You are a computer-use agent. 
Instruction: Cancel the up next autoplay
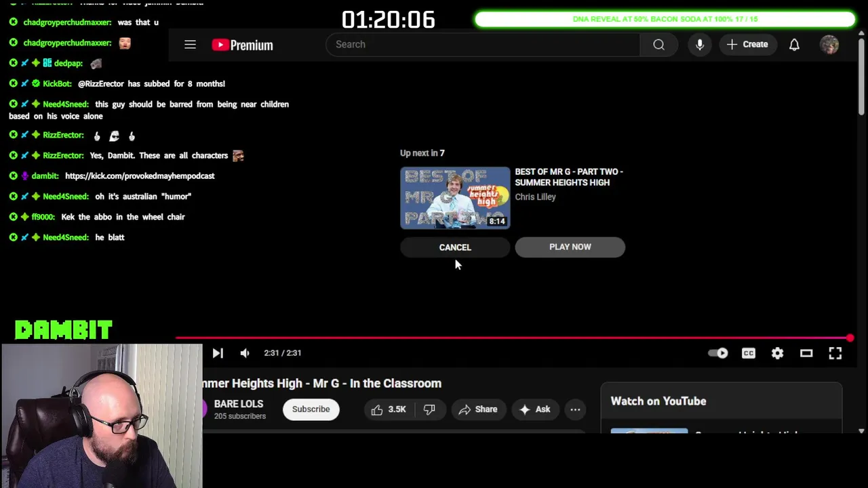tap(455, 247)
